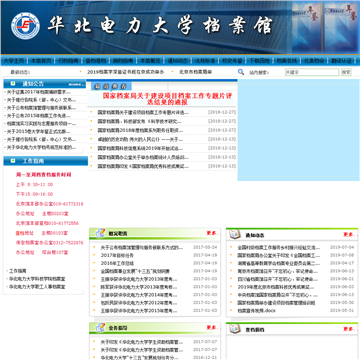
Task: Click the icon on the 通知公告 panel header
Action: point(13,83)
